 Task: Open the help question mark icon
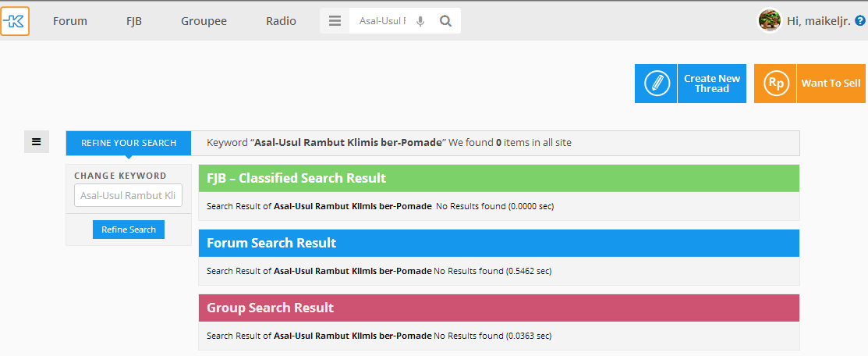coord(859,21)
